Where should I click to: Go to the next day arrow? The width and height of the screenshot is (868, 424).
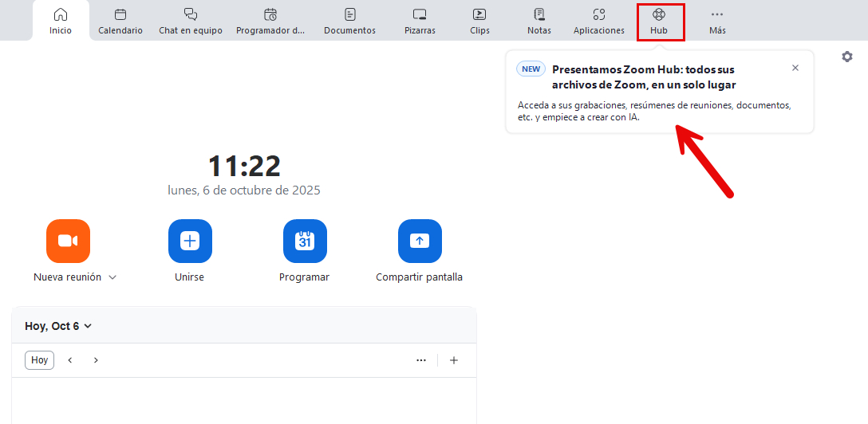click(x=96, y=360)
